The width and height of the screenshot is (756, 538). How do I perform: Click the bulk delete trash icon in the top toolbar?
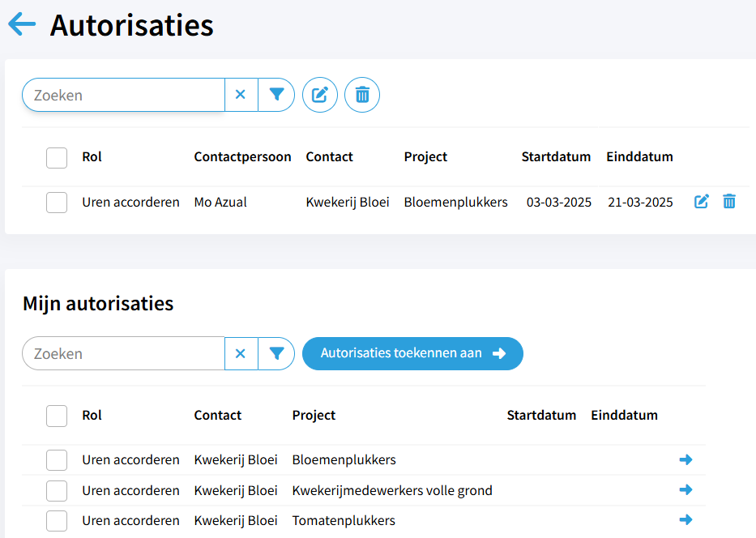click(362, 95)
